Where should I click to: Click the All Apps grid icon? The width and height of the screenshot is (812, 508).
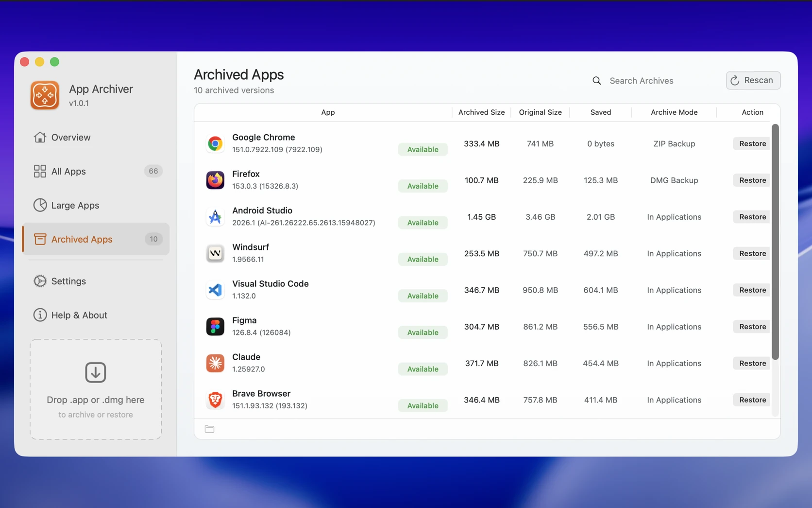click(40, 171)
